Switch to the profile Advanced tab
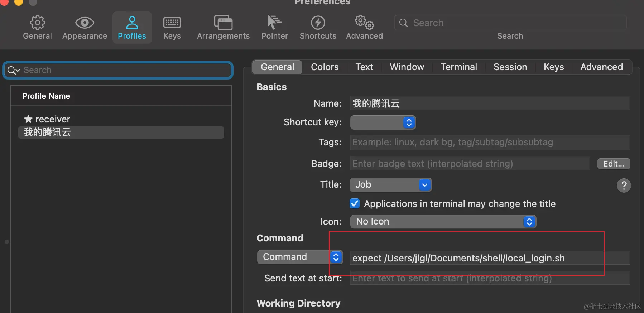The height and width of the screenshot is (313, 644). pos(601,67)
